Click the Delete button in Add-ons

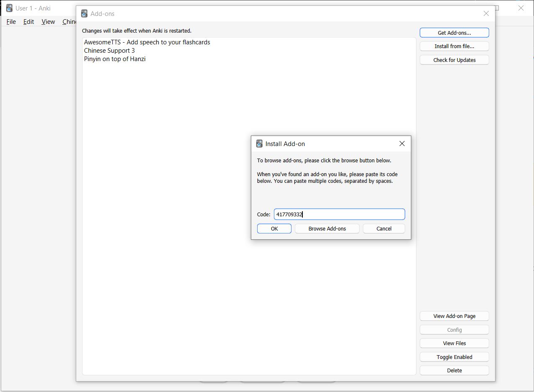coord(454,370)
